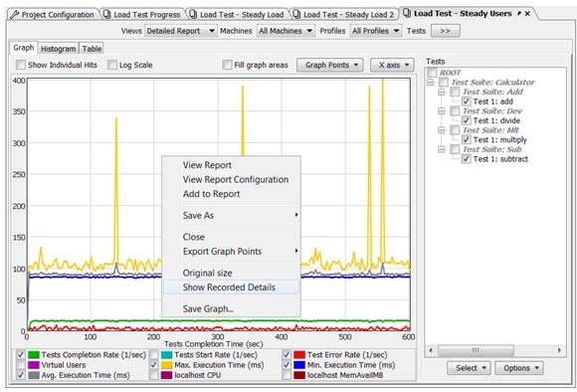This screenshot has height=392, width=577.
Task: Click blue Min. Execution Time color swatch
Action: click(299, 365)
